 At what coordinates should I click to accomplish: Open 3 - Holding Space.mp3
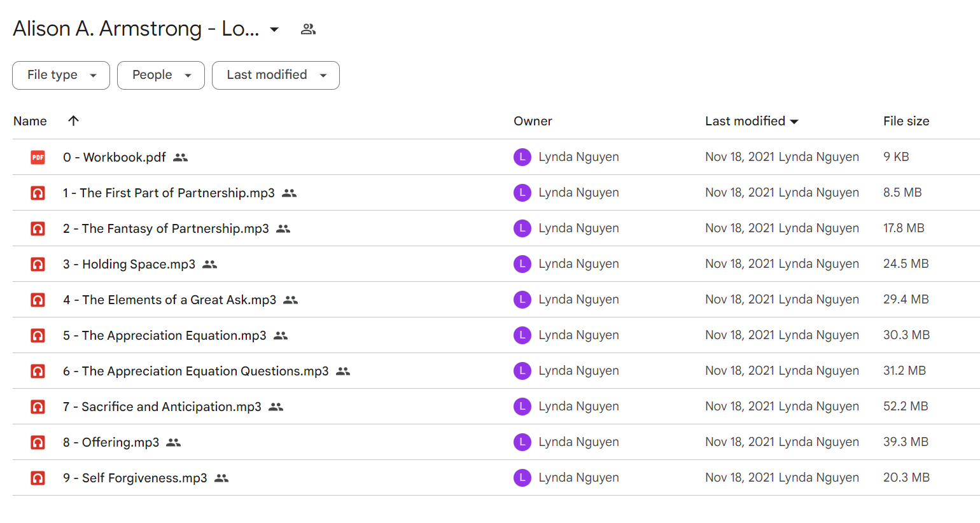click(x=129, y=264)
